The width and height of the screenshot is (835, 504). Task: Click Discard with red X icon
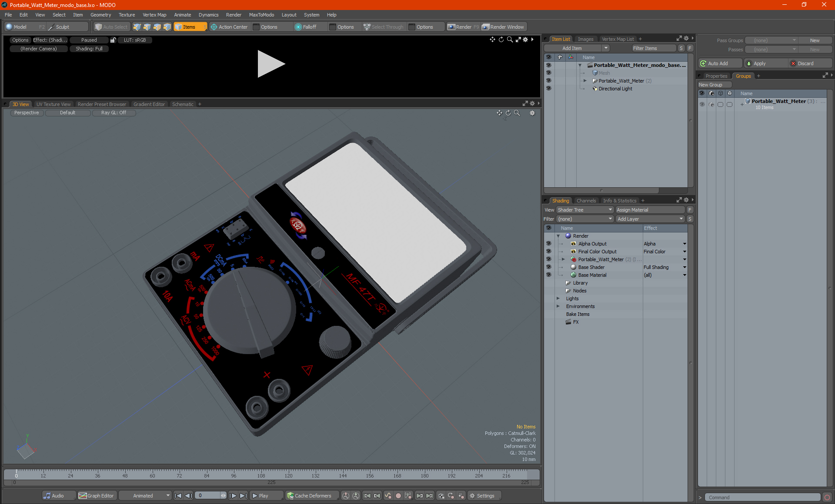pos(810,63)
